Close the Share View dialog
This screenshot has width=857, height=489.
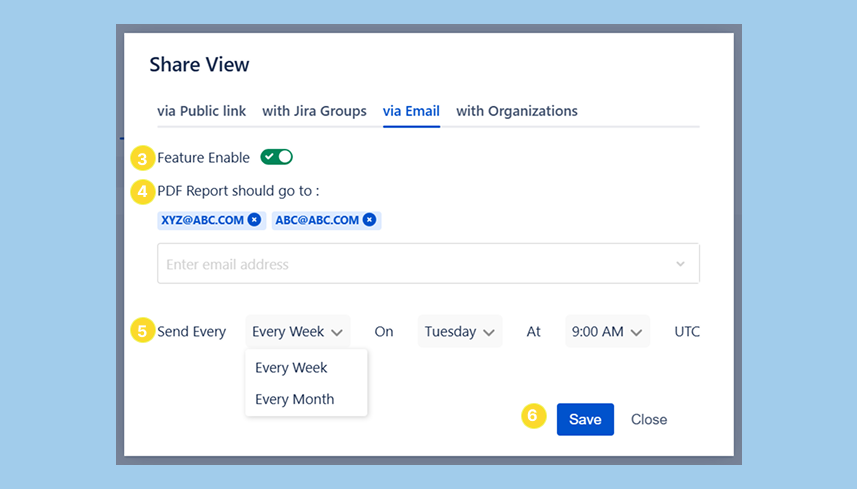click(x=648, y=419)
